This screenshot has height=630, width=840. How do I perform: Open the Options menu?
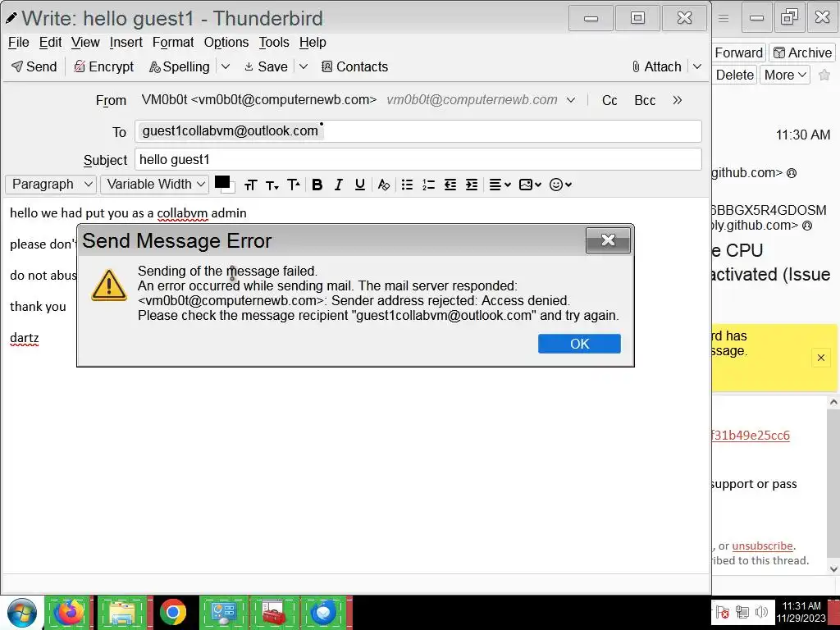click(x=226, y=43)
